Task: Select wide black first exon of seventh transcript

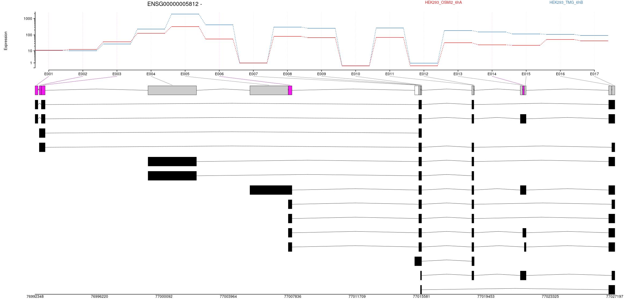Action: tap(271, 190)
